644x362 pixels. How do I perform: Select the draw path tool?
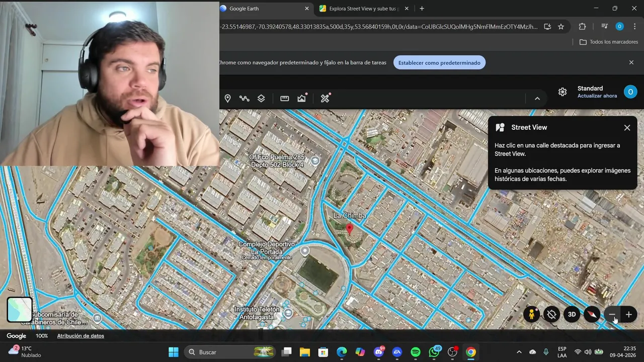245,99
